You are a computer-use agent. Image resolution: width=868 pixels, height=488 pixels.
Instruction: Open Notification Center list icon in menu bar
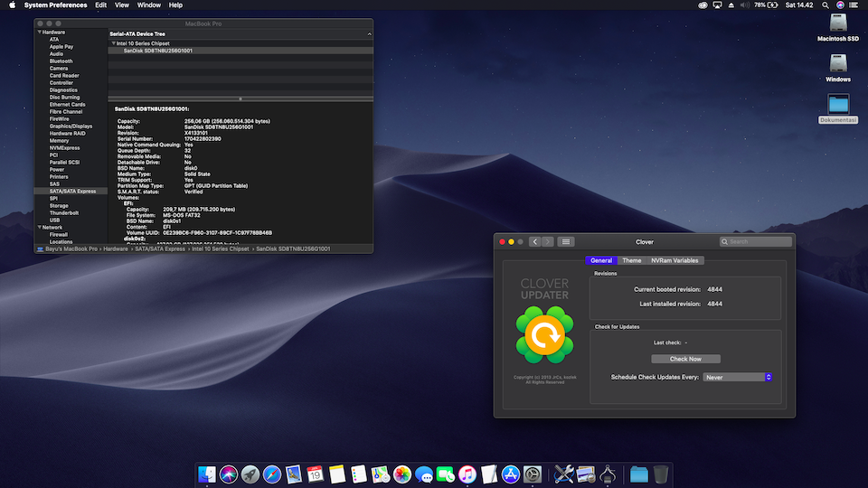coord(853,5)
